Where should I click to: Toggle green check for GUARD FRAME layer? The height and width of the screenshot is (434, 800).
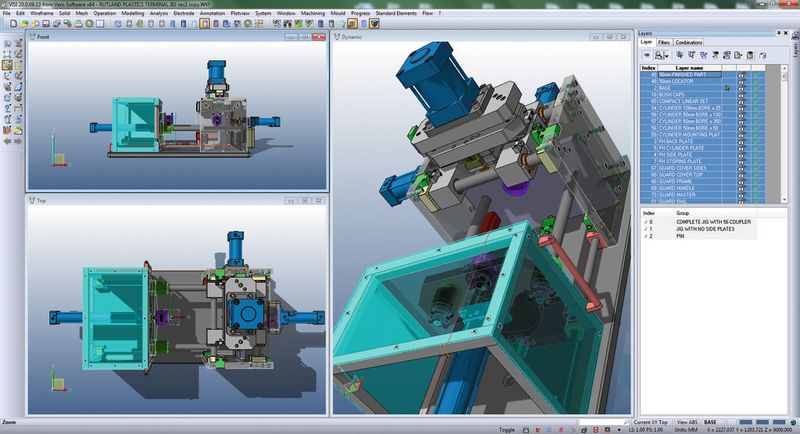[756, 181]
